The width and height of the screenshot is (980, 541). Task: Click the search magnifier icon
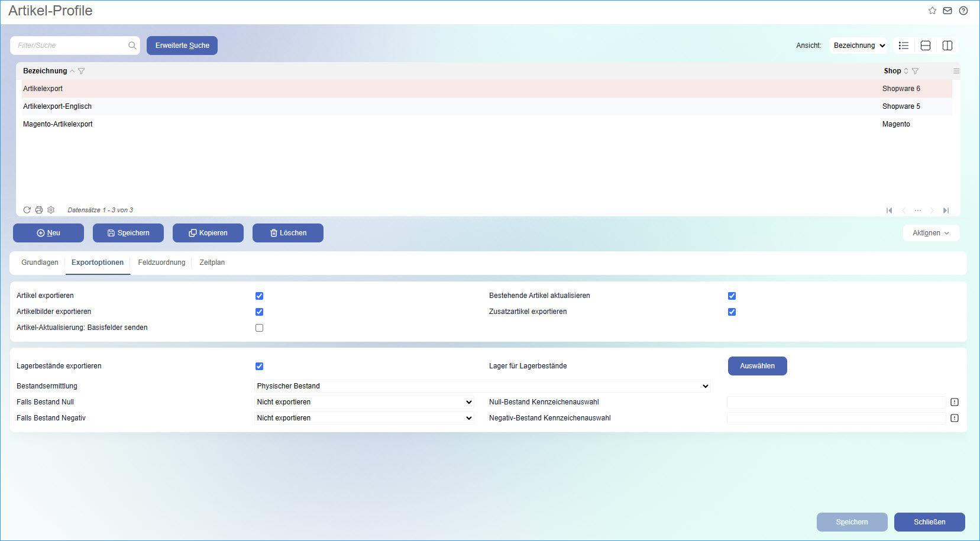(132, 46)
